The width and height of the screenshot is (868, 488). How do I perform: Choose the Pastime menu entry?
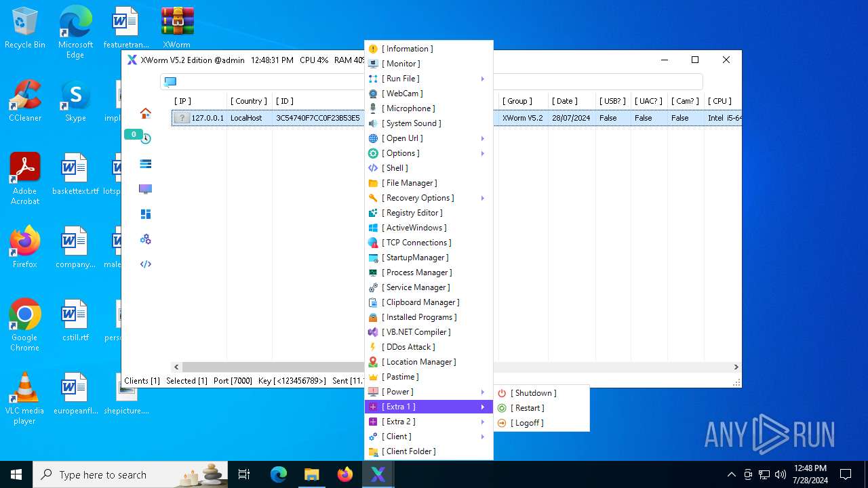429,377
